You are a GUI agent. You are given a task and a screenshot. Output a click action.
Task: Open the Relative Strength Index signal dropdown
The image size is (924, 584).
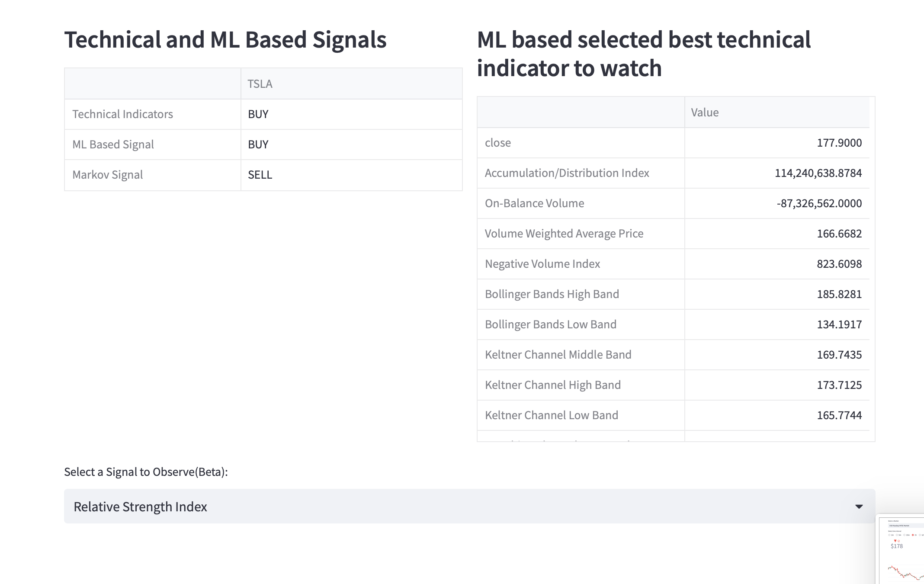[x=469, y=506]
